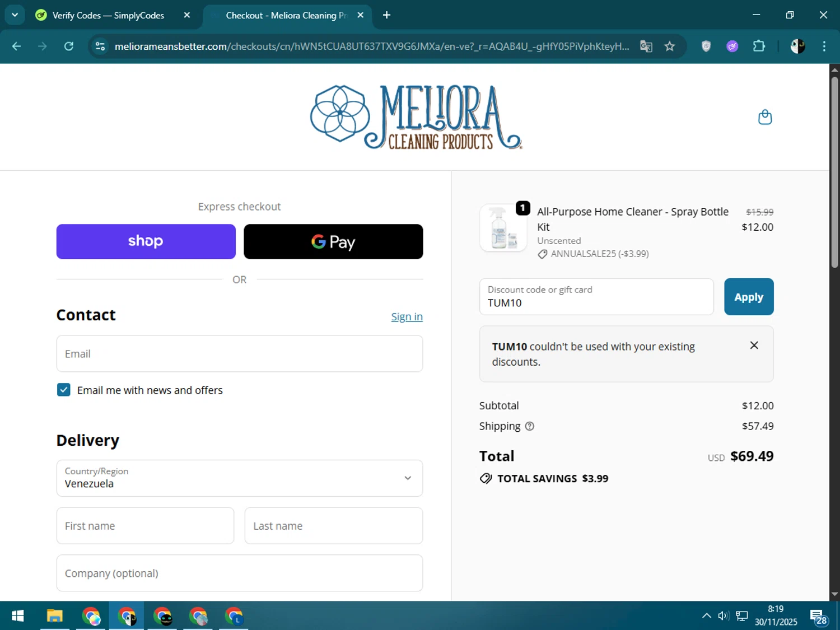The image size is (840, 630).
Task: Click the network tray icon
Action: coord(742,616)
